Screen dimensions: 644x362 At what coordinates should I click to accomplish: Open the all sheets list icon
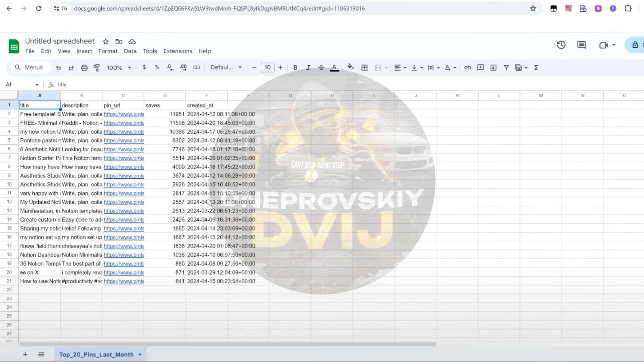pos(41,354)
